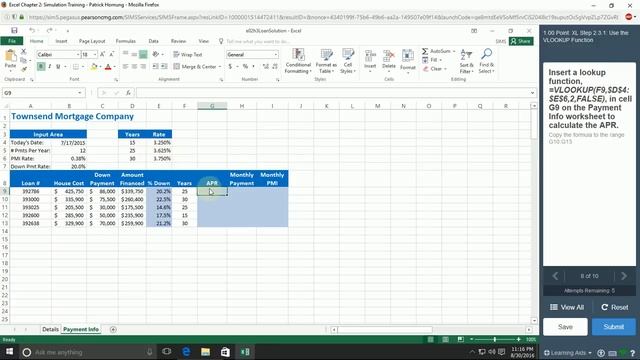The width and height of the screenshot is (640, 360).
Task: Click the Format Painter brush icon
Action: pos(23,69)
